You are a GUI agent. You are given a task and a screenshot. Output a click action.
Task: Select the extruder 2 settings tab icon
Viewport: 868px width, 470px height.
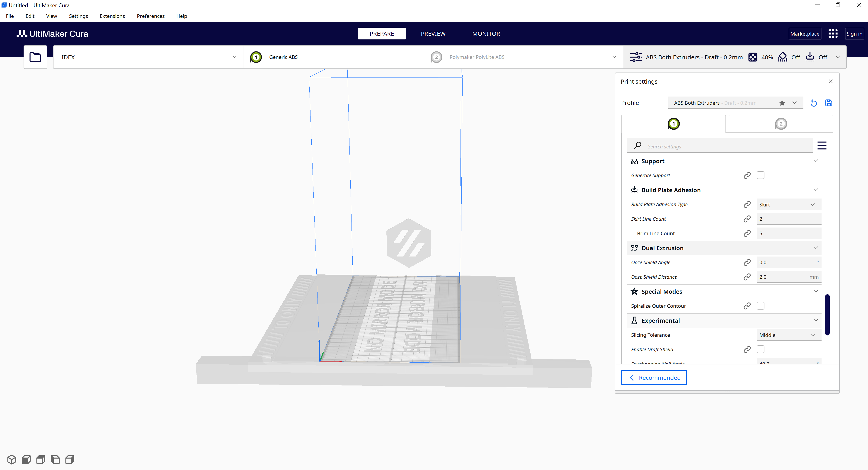point(781,124)
